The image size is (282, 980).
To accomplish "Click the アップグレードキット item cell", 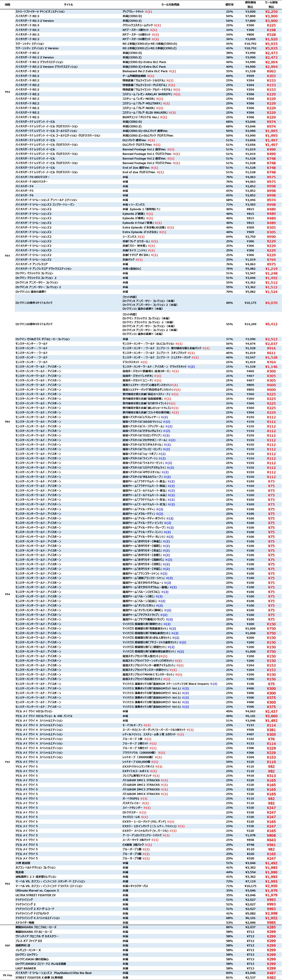I will point(137,12).
